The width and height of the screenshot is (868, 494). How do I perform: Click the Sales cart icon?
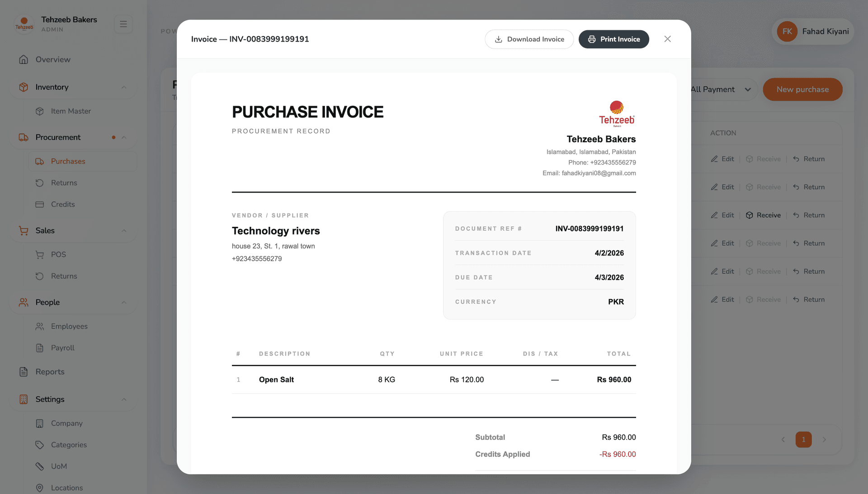[24, 231]
